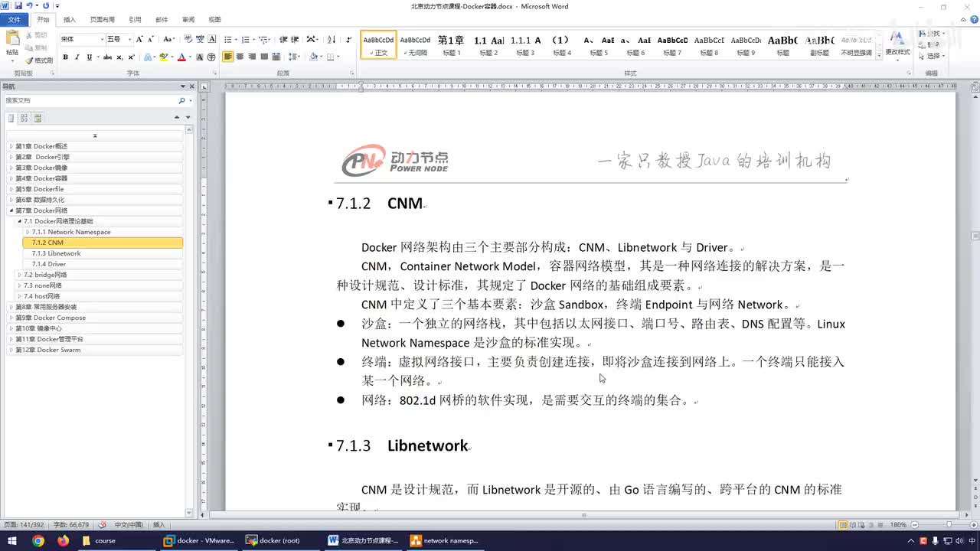Apply the 标题 1 style

(451, 45)
